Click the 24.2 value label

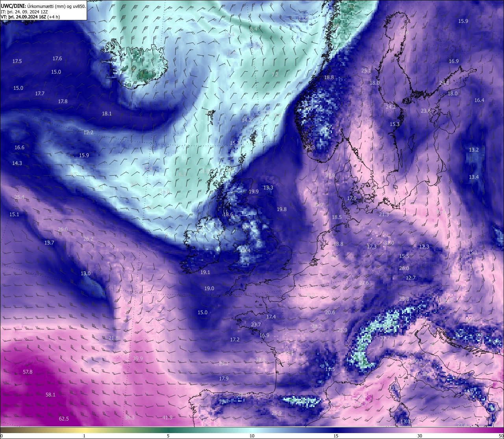coord(391,107)
